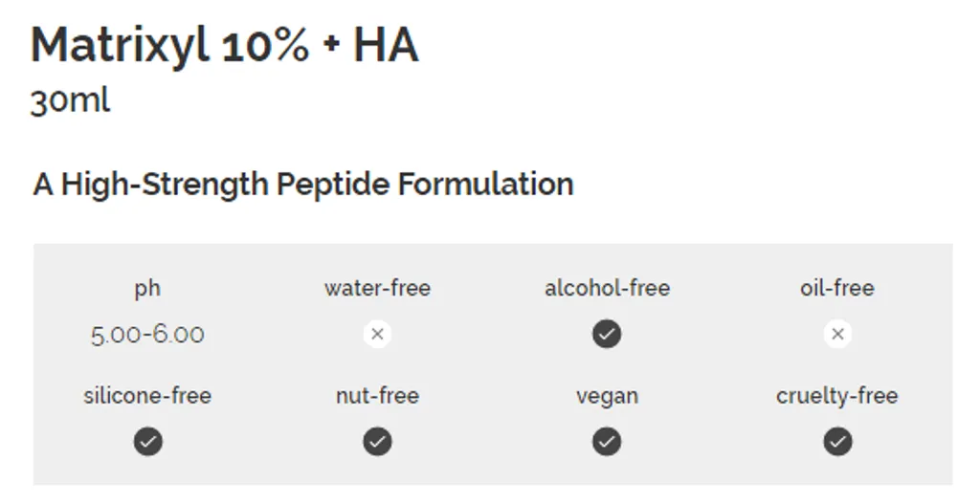
Task: Click the oil-free label
Action: (x=837, y=288)
